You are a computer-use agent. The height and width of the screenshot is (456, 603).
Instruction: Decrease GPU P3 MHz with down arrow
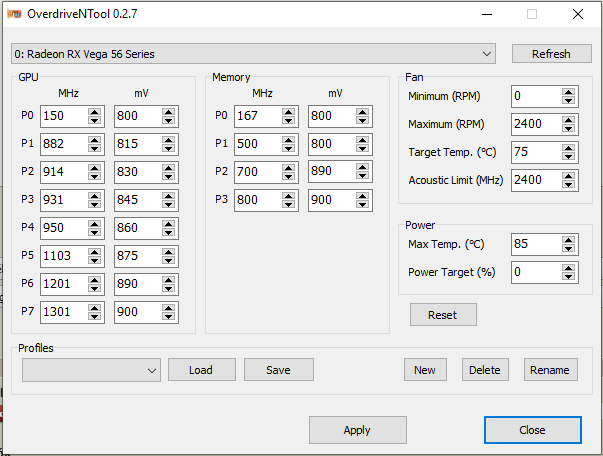click(x=94, y=204)
